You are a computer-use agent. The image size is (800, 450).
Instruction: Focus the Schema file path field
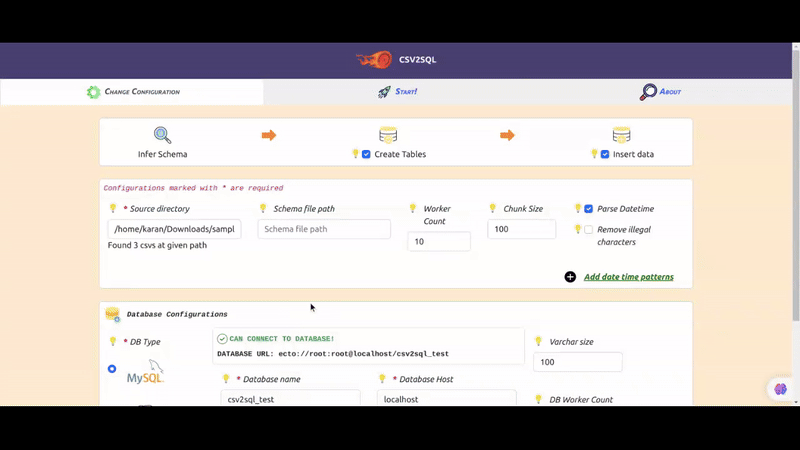tap(324, 229)
